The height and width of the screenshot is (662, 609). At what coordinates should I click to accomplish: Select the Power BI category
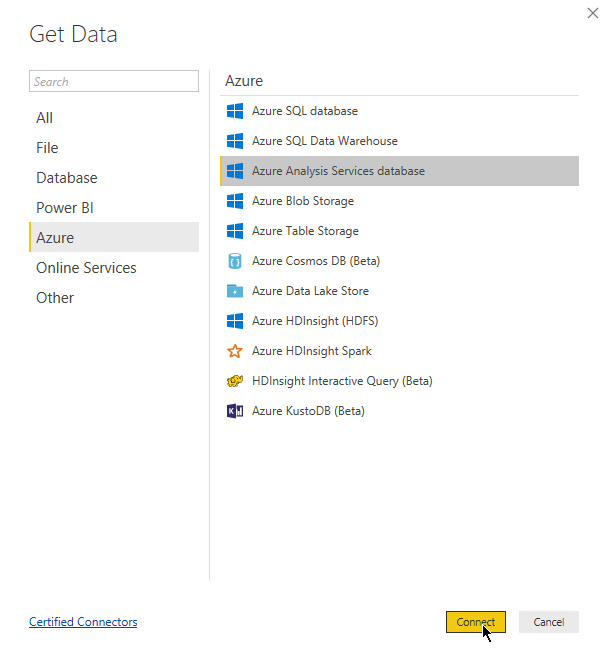[65, 208]
